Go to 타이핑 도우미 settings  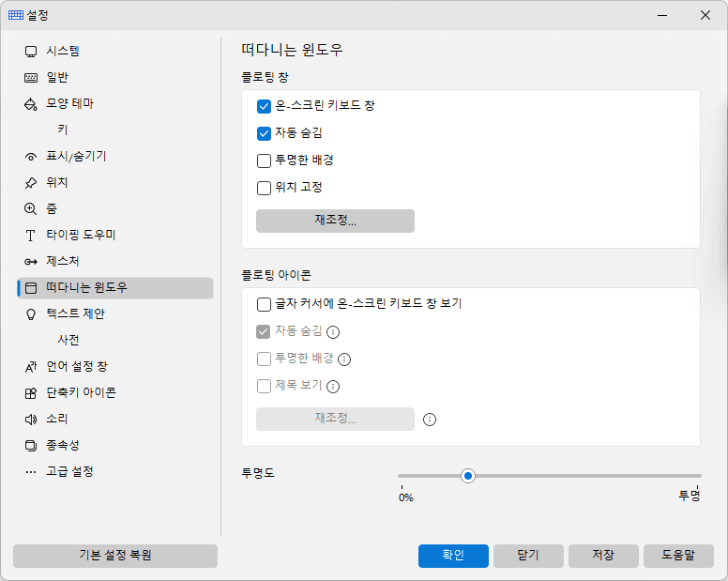[115, 236]
